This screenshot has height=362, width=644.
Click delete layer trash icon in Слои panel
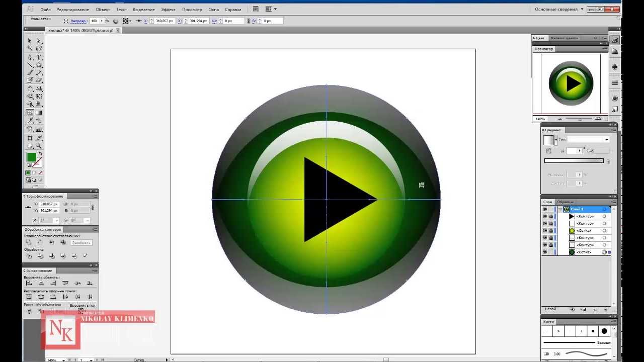(x=605, y=309)
